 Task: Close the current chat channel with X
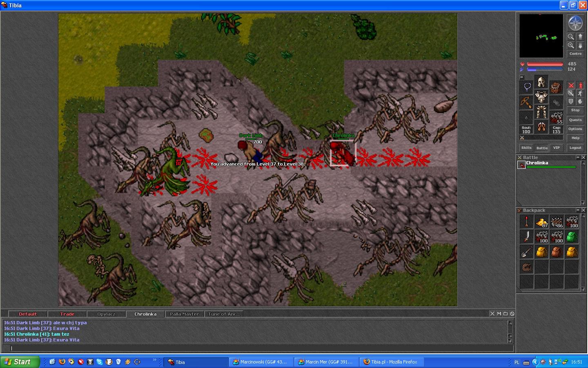click(492, 314)
